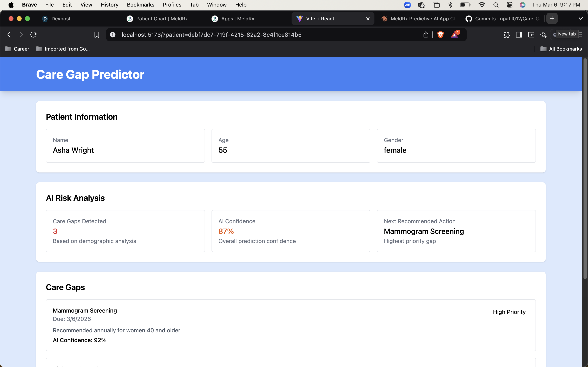Viewport: 588px width, 367px height.
Task: Reload the current page
Action: click(33, 35)
